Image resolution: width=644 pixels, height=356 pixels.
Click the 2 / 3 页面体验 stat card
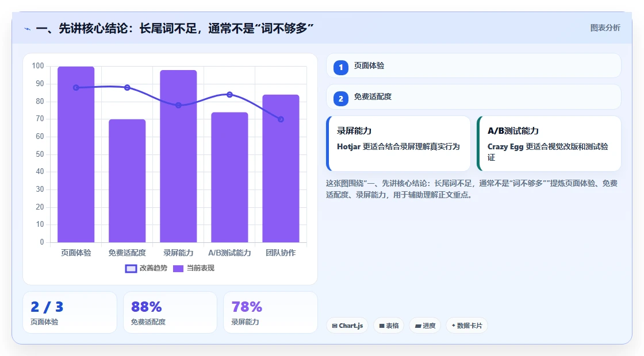point(70,312)
